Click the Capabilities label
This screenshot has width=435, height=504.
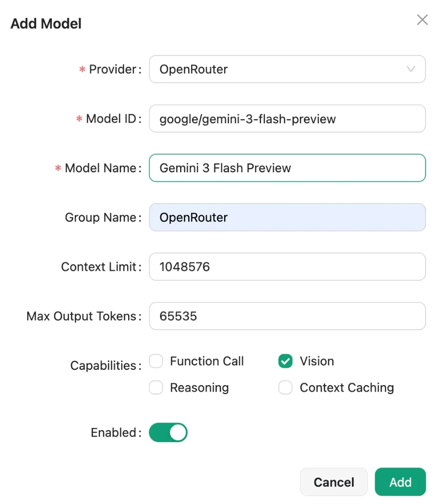pyautogui.click(x=103, y=366)
